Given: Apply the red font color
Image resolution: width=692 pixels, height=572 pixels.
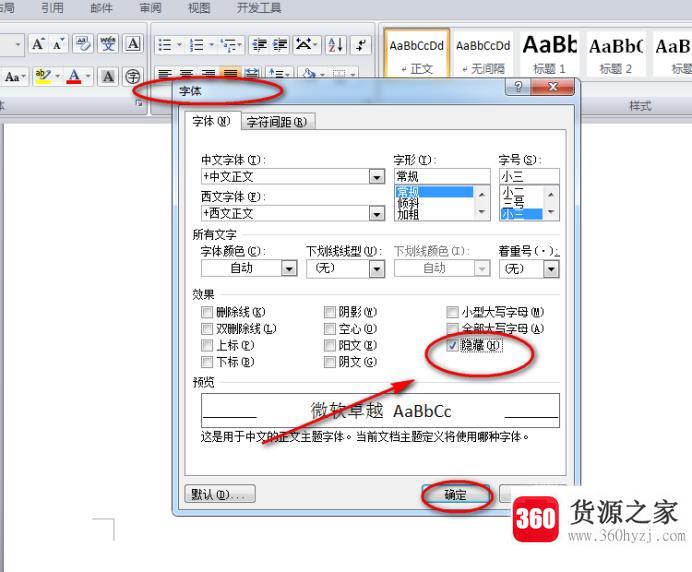Looking at the screenshot, I should [x=74, y=77].
